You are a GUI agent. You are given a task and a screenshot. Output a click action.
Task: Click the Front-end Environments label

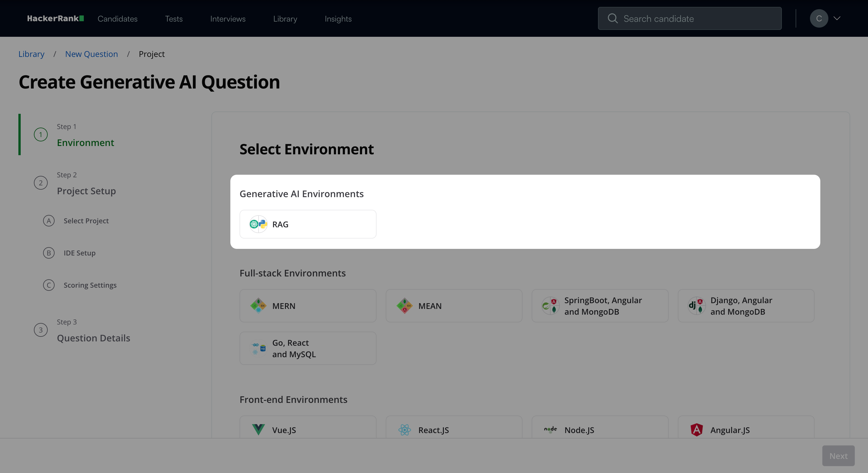[x=294, y=399]
